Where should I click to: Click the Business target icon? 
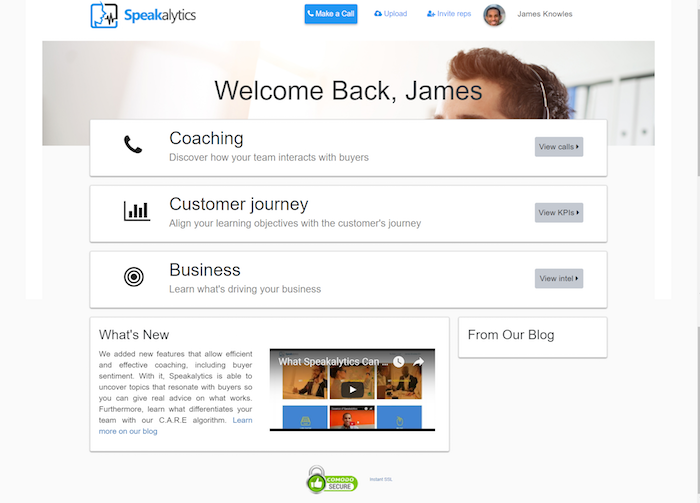pyautogui.click(x=133, y=277)
